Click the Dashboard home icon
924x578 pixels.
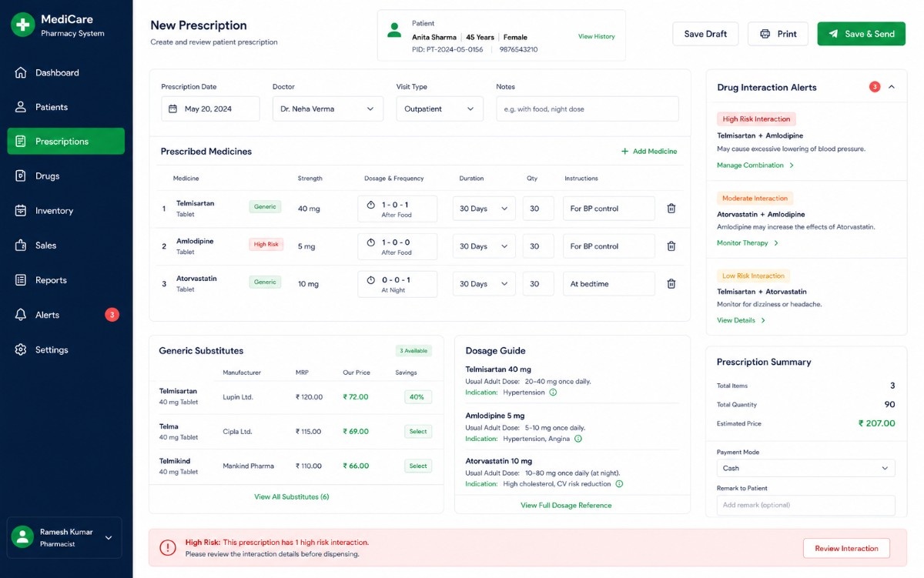[21, 72]
